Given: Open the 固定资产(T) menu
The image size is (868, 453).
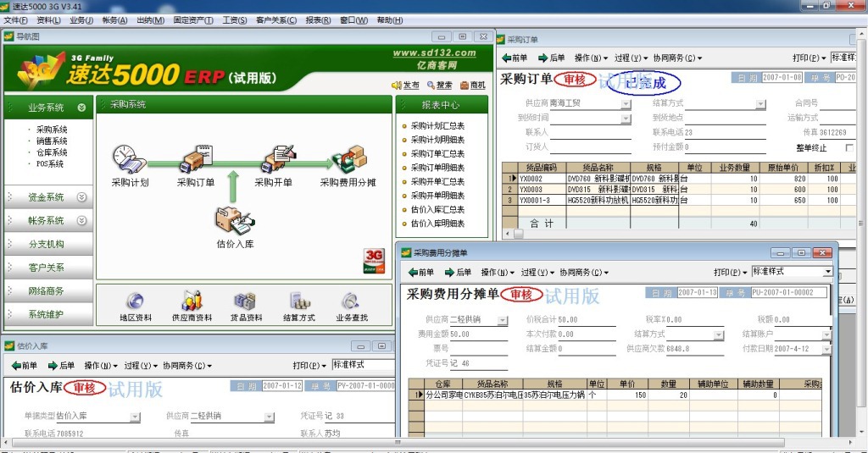Looking at the screenshot, I should [x=193, y=20].
